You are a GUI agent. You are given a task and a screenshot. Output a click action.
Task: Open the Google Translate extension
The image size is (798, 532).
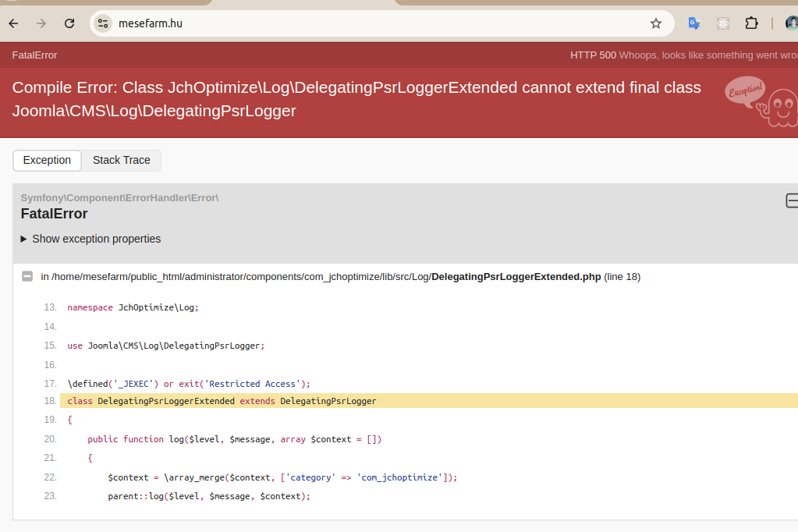tap(694, 23)
